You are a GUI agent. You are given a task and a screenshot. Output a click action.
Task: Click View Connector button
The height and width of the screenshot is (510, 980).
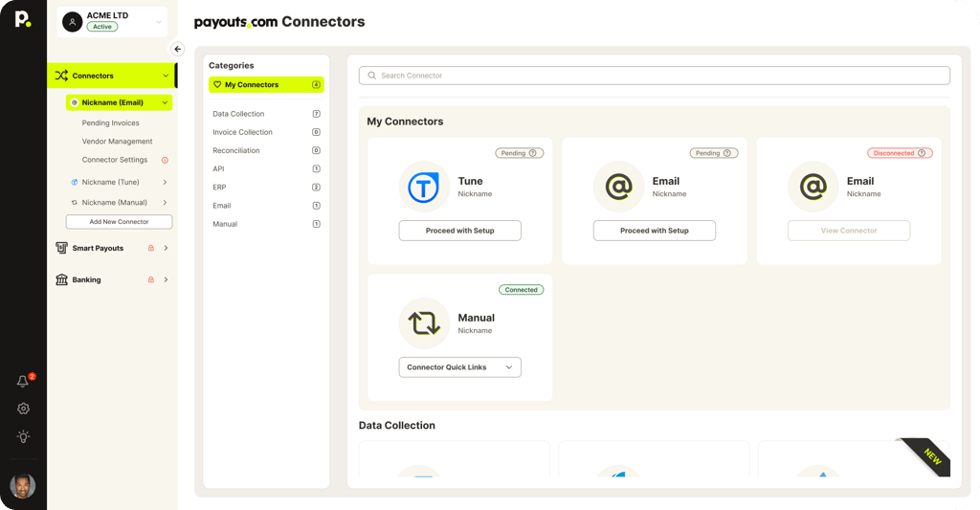(849, 231)
